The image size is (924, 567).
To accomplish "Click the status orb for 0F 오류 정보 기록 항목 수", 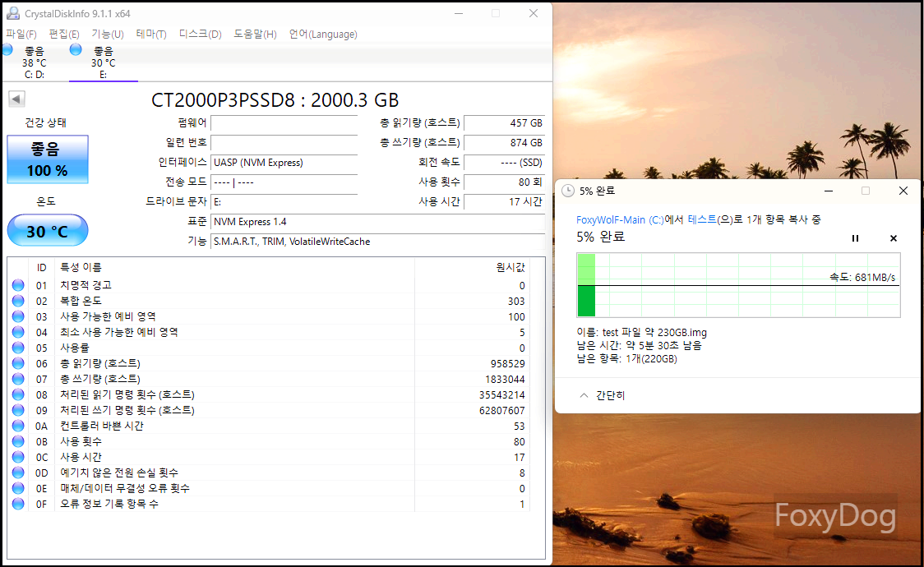I will pos(18,504).
